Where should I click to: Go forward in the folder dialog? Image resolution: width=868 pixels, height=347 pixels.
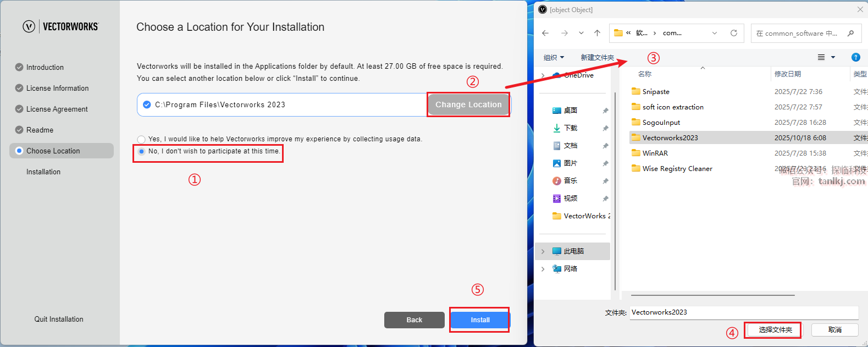[565, 33]
